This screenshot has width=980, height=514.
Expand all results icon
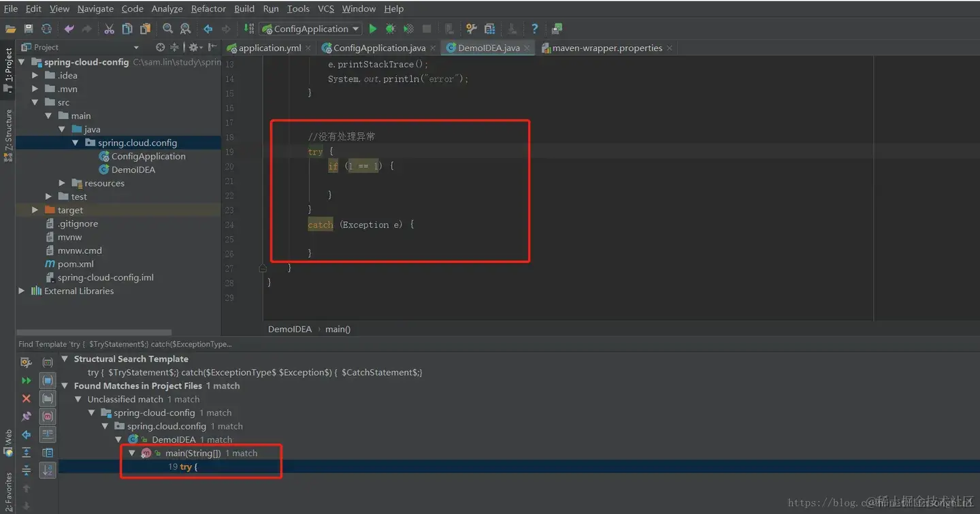pos(26,452)
